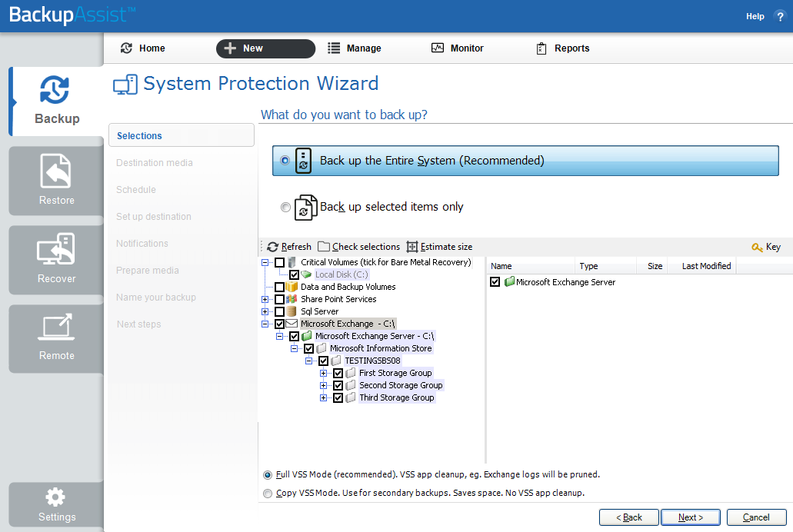Image resolution: width=793 pixels, height=532 pixels.
Task: Click the Microsoft Exchange envelope icon
Action: point(292,324)
